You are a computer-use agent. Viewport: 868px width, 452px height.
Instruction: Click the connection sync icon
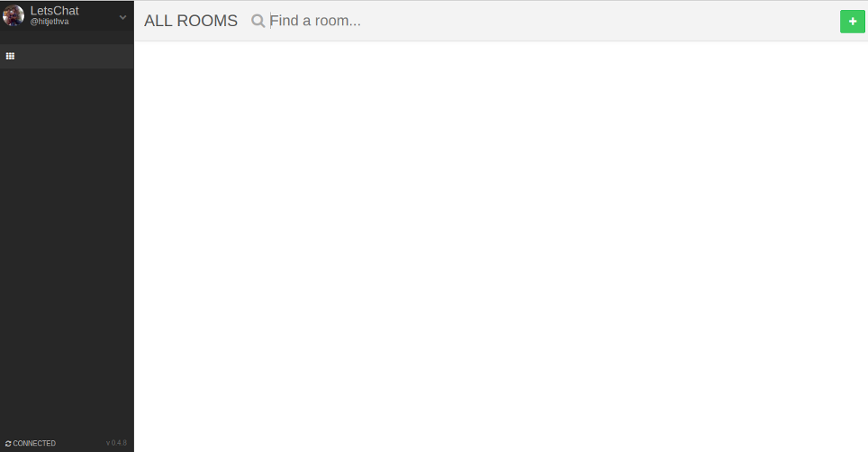(8, 444)
